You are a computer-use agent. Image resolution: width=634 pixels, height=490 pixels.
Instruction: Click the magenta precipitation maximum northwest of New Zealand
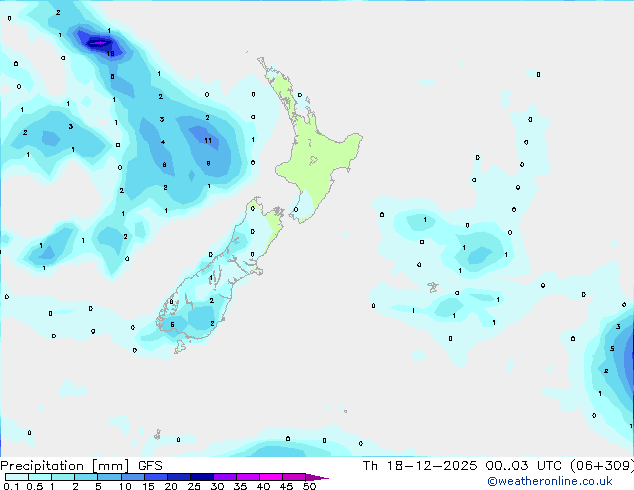pos(98,42)
